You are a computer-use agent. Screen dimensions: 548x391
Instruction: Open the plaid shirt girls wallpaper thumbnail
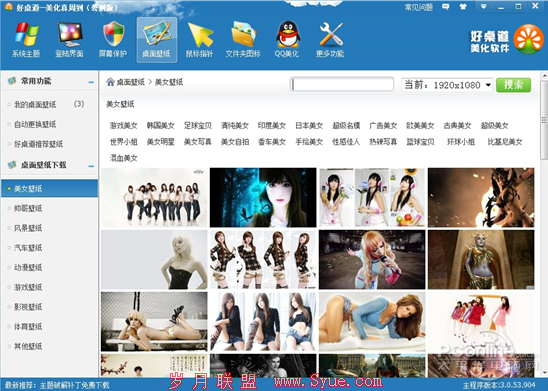coord(263,260)
